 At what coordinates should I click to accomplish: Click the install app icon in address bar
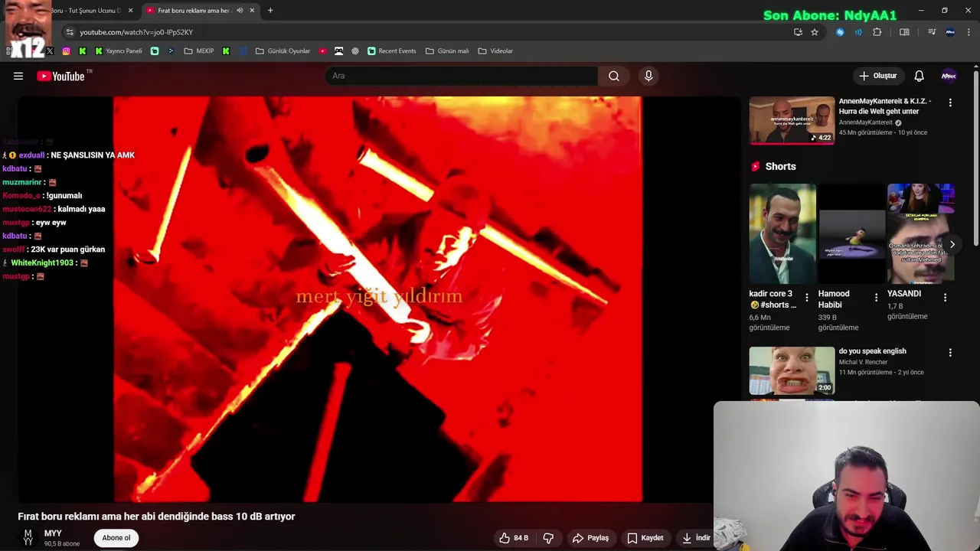click(x=798, y=32)
